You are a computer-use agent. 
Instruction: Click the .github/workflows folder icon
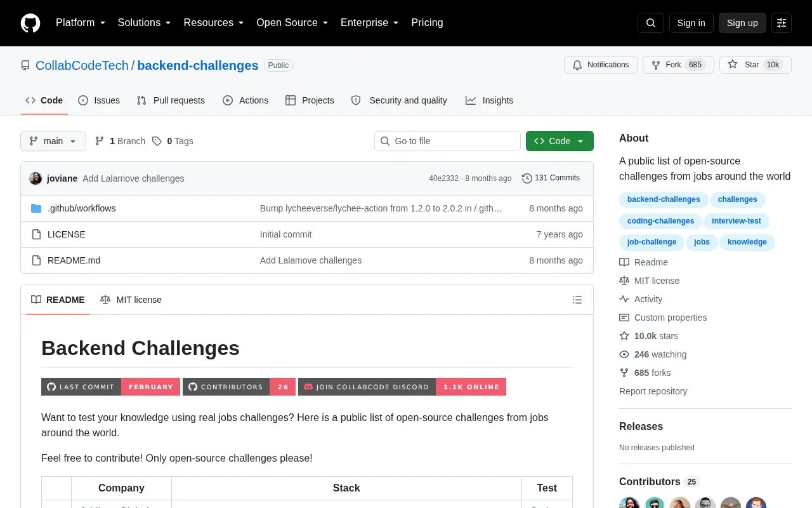36,208
